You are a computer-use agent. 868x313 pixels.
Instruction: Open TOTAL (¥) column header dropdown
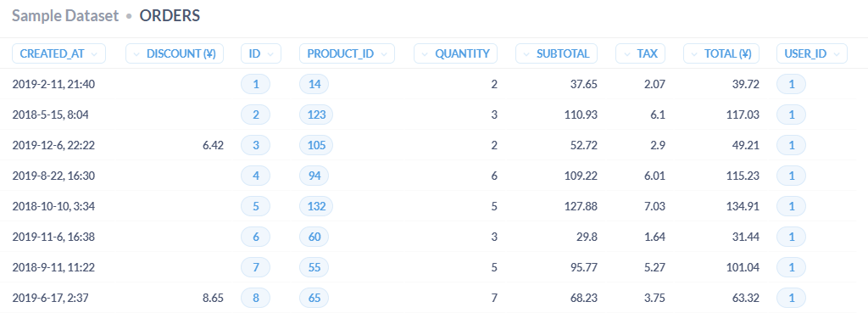pyautogui.click(x=721, y=53)
